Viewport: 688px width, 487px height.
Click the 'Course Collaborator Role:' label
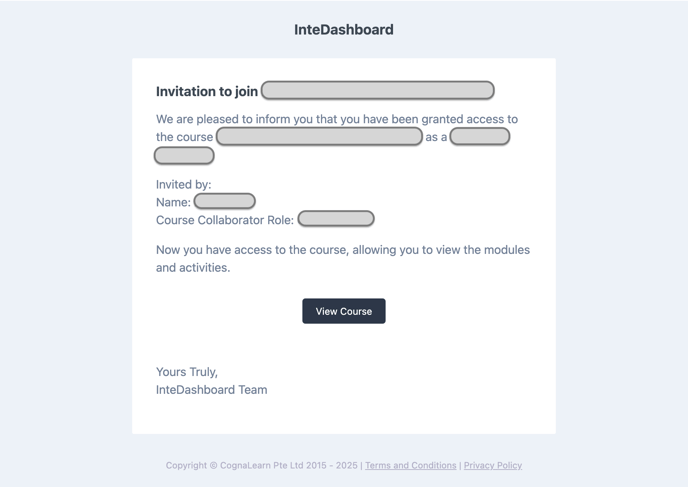225,220
